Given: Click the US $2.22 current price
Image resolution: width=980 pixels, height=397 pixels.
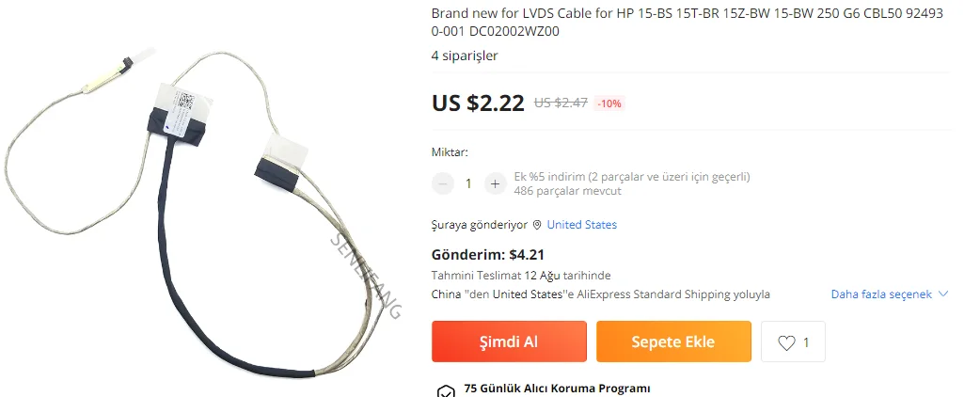Looking at the screenshot, I should coord(478,103).
